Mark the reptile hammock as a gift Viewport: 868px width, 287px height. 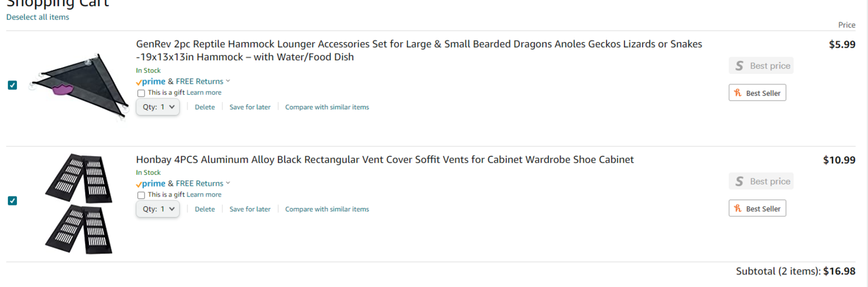pos(141,93)
